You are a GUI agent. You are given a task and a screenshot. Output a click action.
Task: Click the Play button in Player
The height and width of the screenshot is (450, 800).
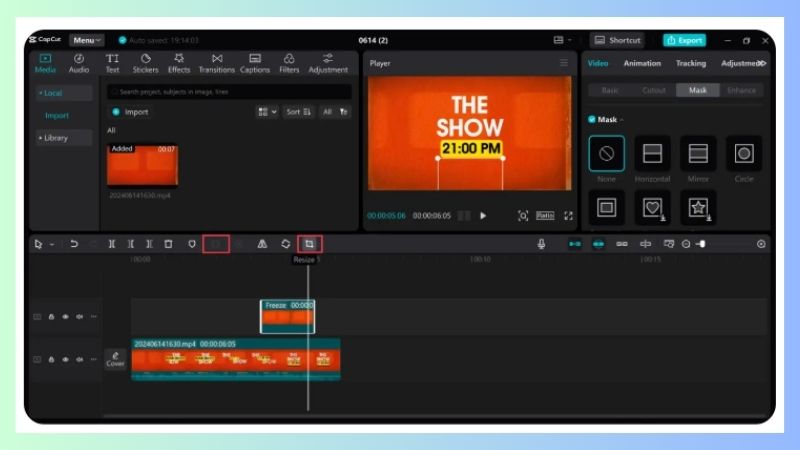click(x=483, y=216)
